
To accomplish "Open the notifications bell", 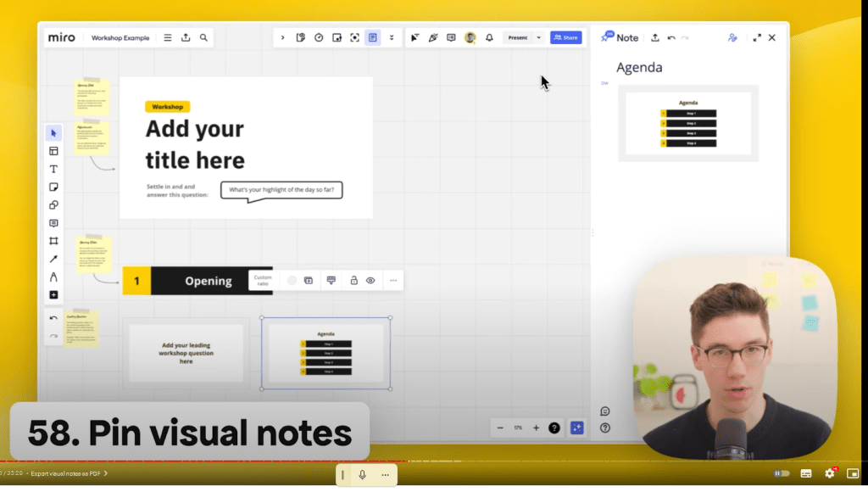I will 489,37.
